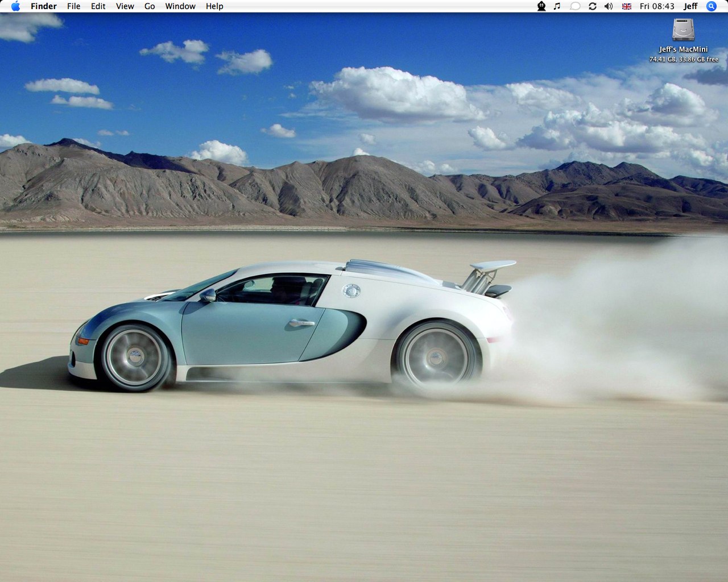Viewport: 728px width, 582px height.
Task: Select the Jeff's MacMini hard drive icon
Action: pos(683,30)
